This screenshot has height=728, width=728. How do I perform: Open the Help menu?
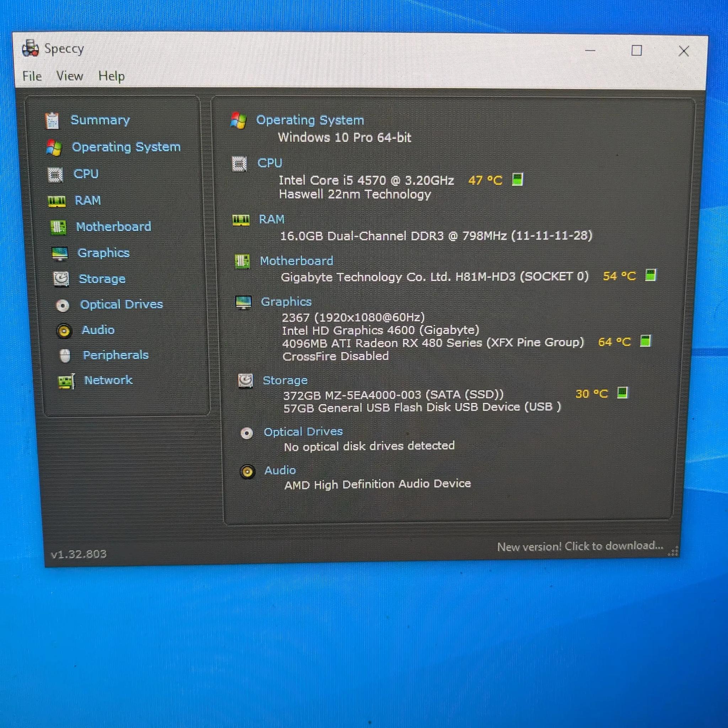tap(112, 76)
